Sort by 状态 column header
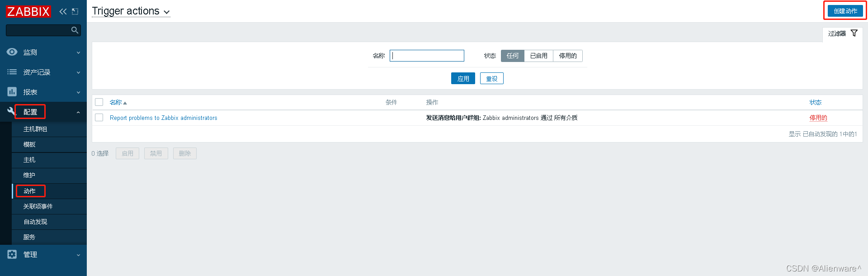Screen dimensions: 868x276 816,102
